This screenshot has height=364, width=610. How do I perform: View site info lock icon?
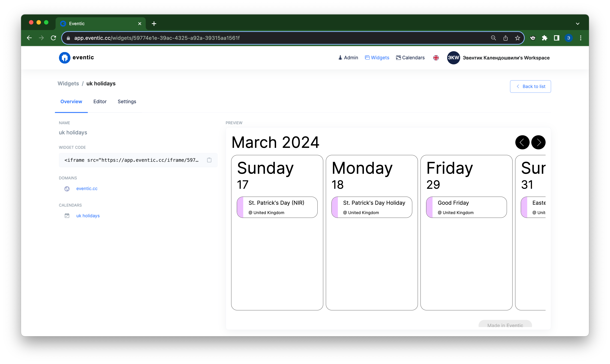coord(69,38)
